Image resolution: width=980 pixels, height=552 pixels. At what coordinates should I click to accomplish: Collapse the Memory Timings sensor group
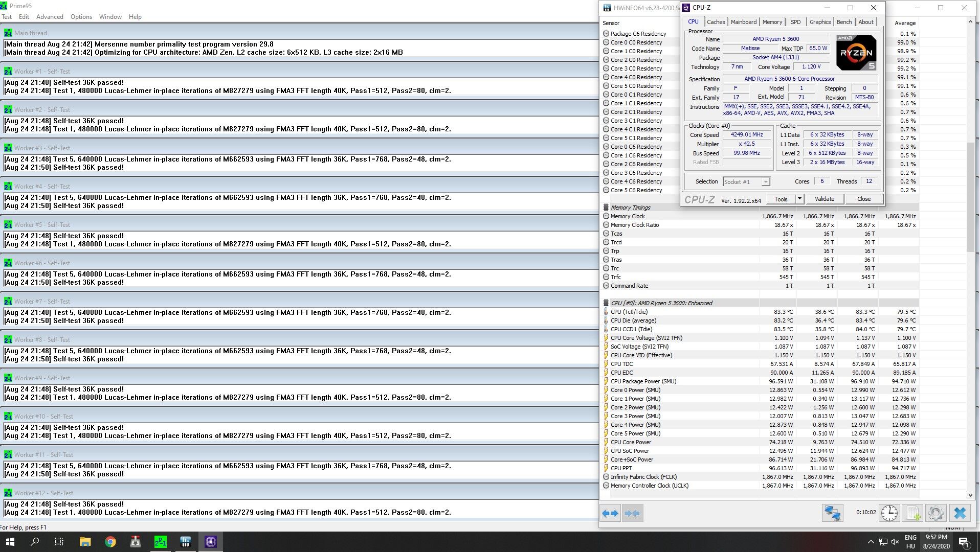[x=606, y=208]
